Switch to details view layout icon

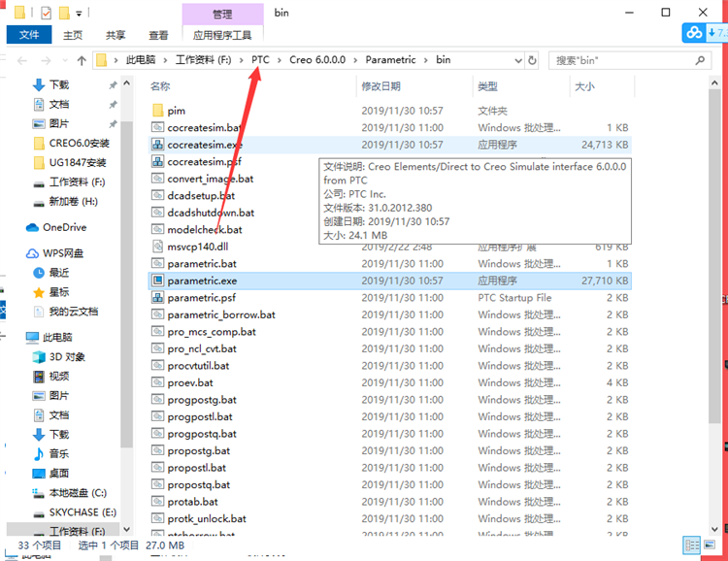click(x=692, y=545)
